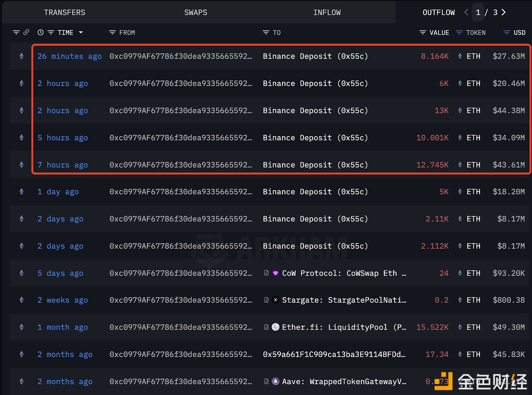Open Stargate: StargatePoolNati… recipient
Image resolution: width=532 pixels, height=395 pixels.
point(344,300)
